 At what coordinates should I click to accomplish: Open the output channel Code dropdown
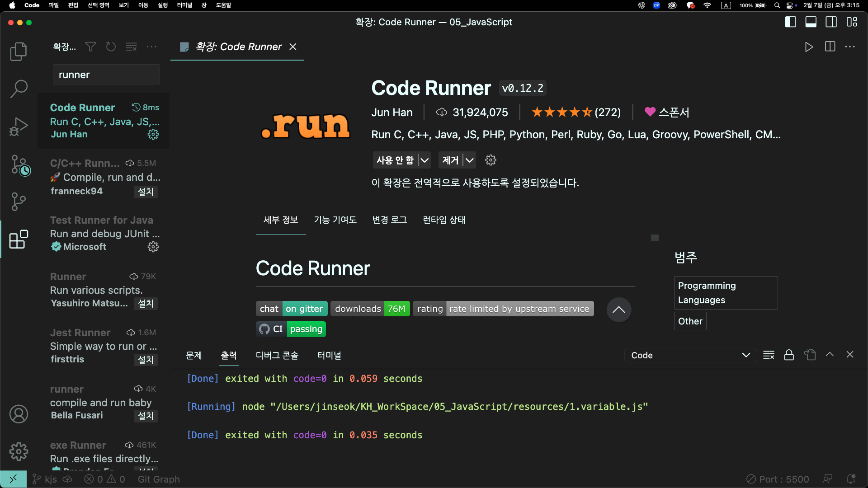(690, 355)
